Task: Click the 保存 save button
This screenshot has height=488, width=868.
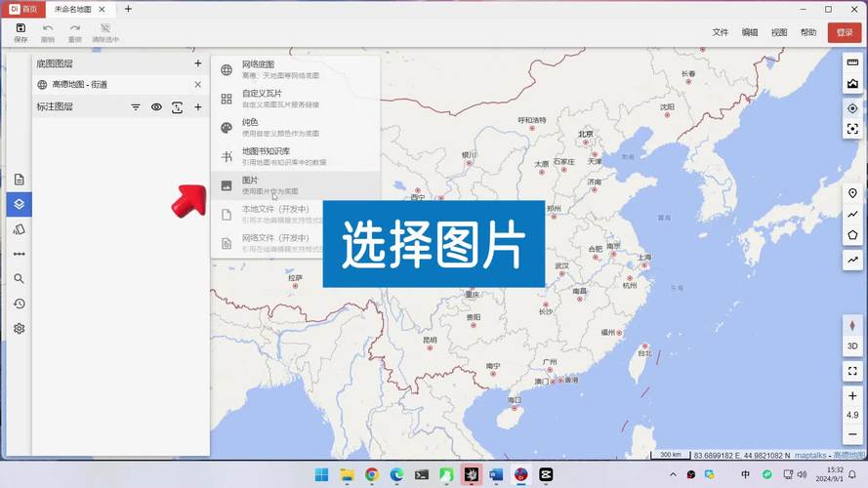Action: click(21, 33)
